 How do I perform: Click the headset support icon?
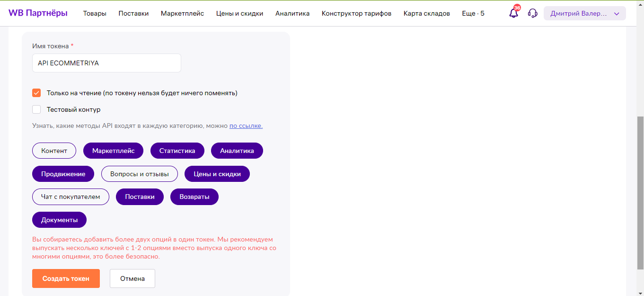(532, 13)
